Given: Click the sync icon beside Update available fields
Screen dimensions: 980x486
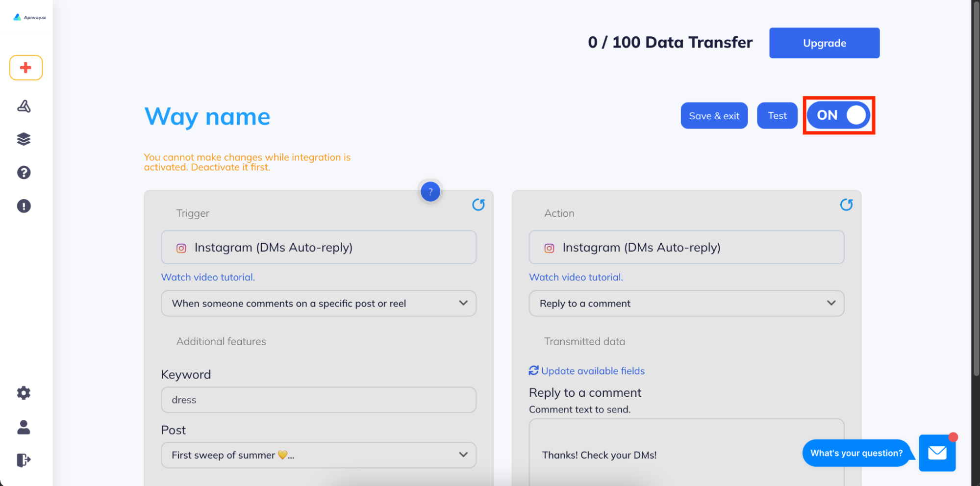Looking at the screenshot, I should pyautogui.click(x=533, y=371).
